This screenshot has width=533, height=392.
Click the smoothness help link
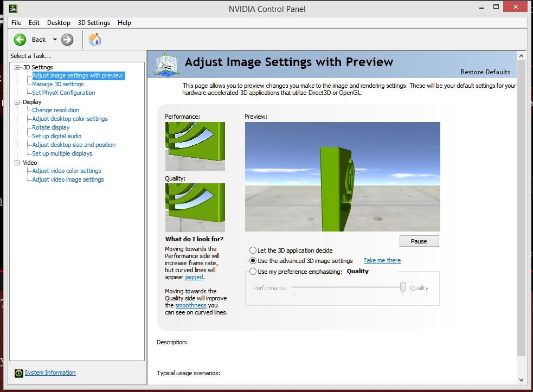click(191, 305)
